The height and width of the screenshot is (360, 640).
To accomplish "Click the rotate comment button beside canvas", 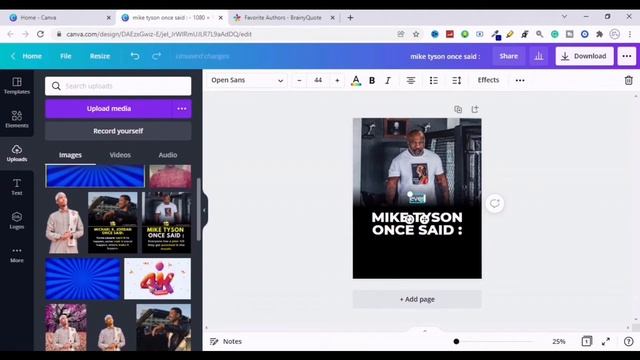I will pos(494,203).
